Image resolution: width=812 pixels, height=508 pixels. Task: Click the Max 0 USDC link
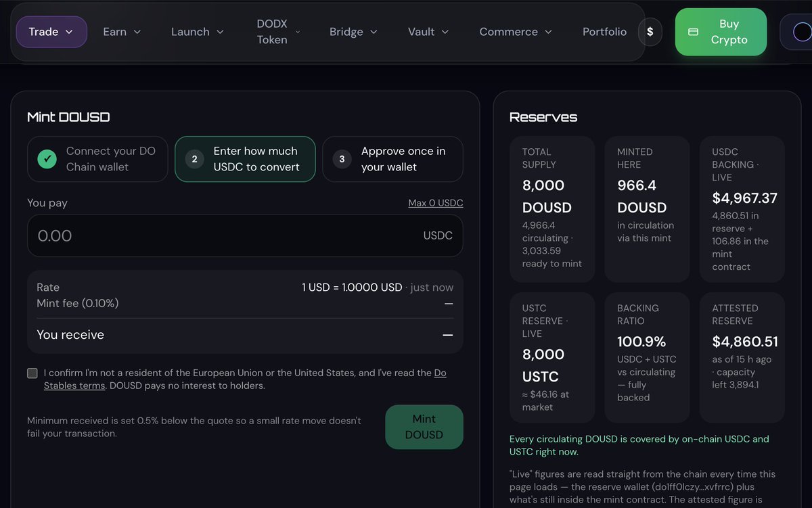pyautogui.click(x=436, y=203)
